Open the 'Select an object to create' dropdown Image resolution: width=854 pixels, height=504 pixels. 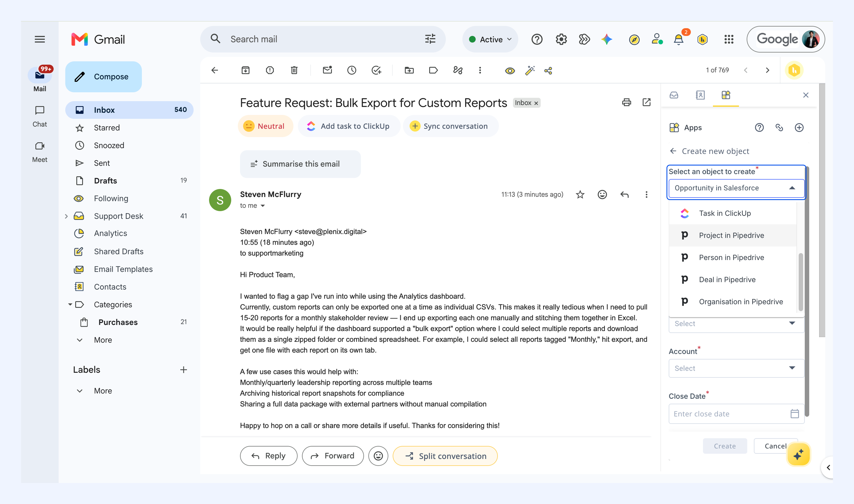[x=736, y=188]
